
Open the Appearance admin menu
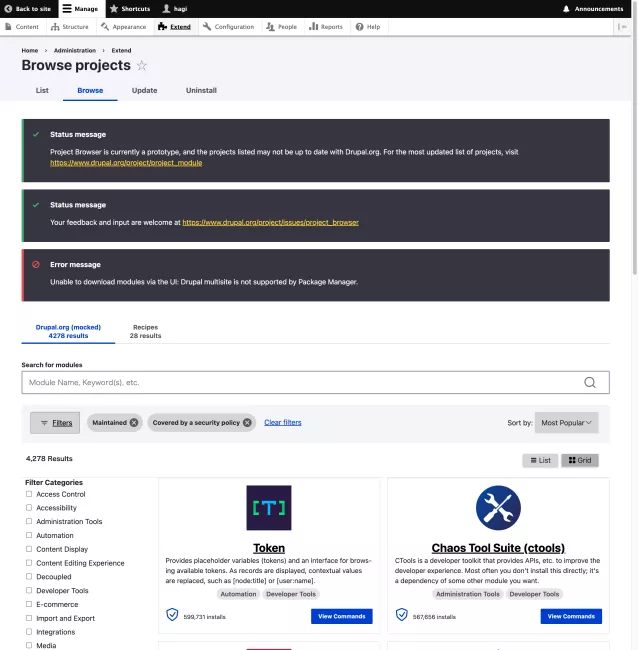point(124,27)
